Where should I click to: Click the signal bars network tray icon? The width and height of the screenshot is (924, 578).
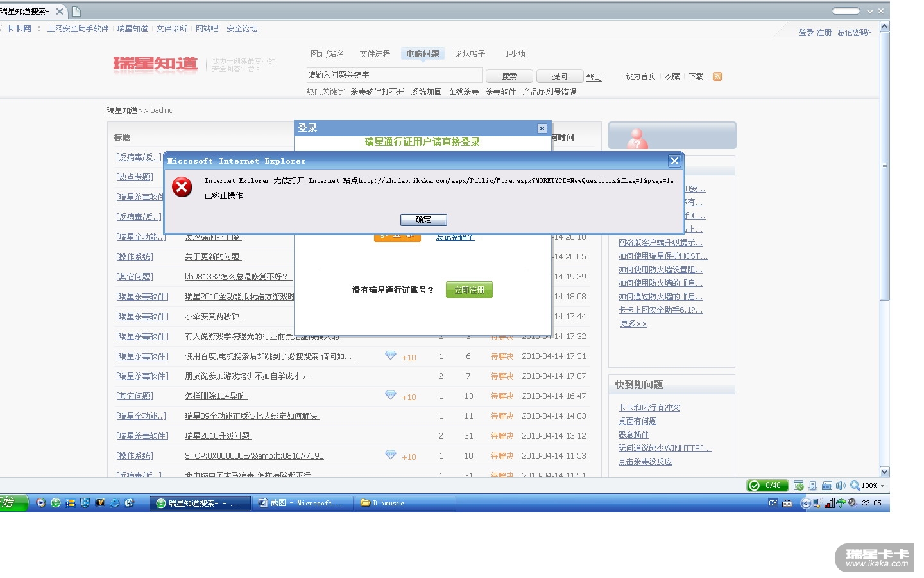point(829,503)
